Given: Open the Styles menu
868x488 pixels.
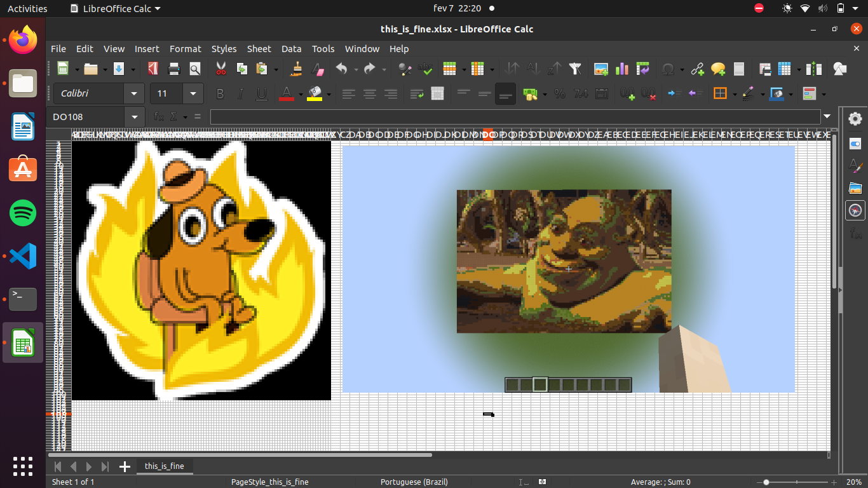Looking at the screenshot, I should click(224, 49).
